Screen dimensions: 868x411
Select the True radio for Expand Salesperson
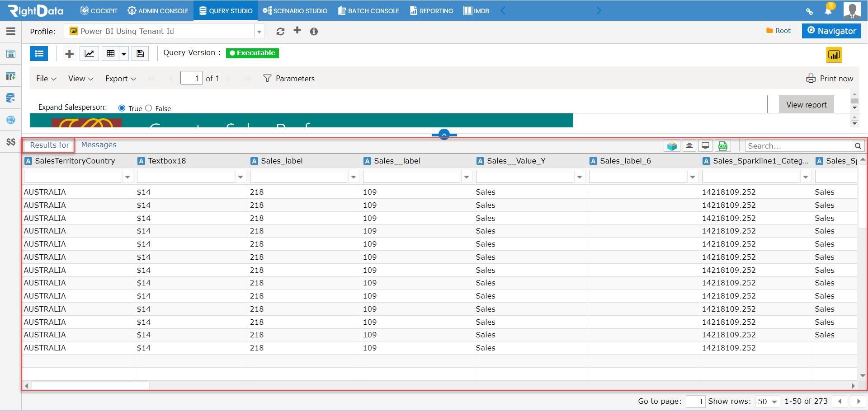tap(122, 108)
